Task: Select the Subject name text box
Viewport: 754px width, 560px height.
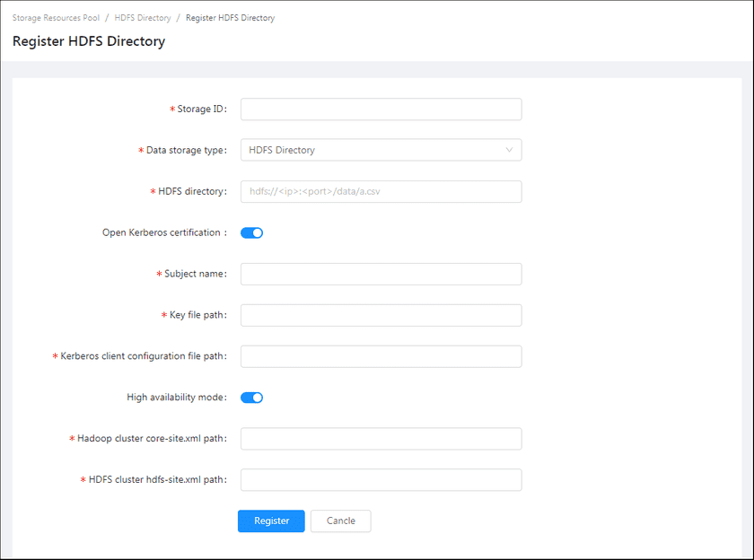Action: pyautogui.click(x=381, y=274)
